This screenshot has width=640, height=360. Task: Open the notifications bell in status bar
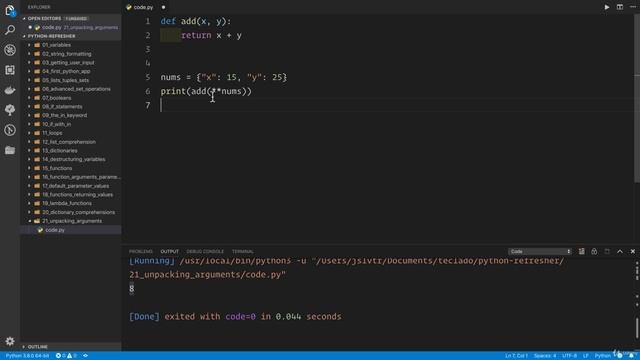point(632,356)
